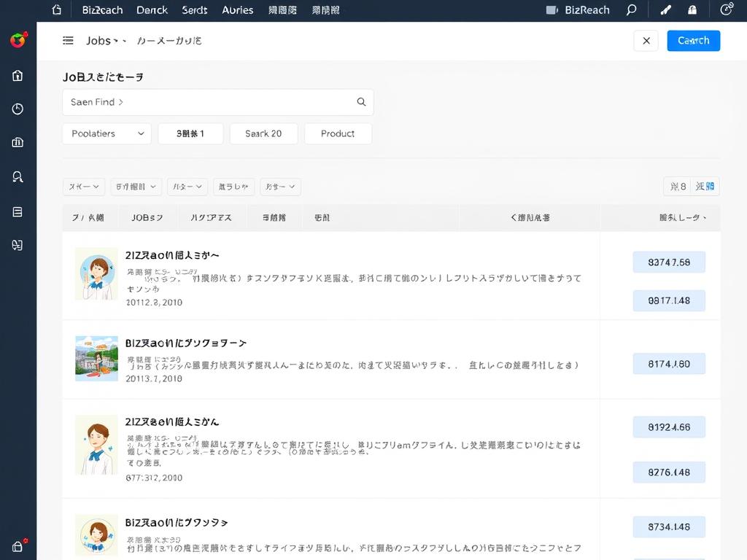Viewport: 747px width, 560px height.
Task: Expand the Poolatiers dropdown
Action: coord(107,134)
